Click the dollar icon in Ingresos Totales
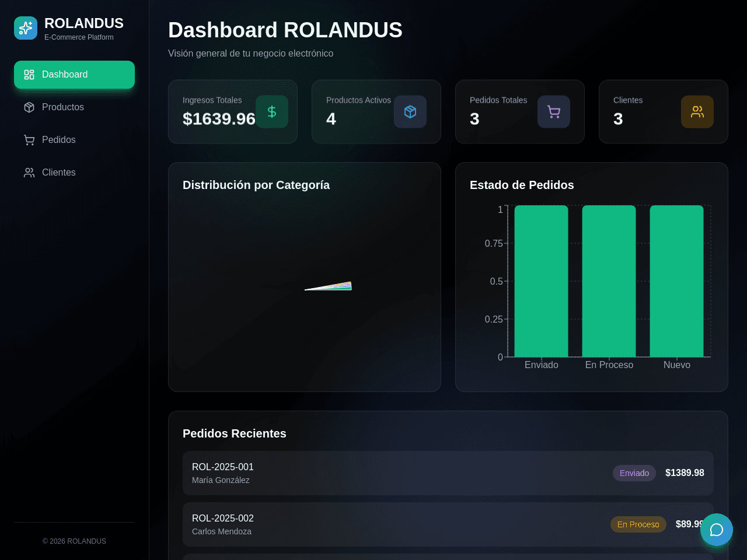The height and width of the screenshot is (560, 747). tap(272, 111)
